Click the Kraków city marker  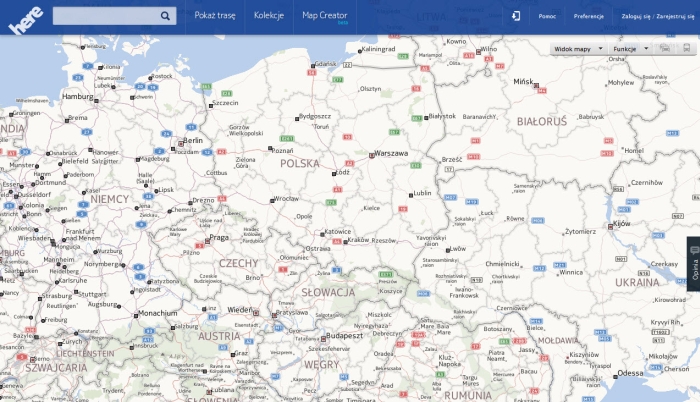point(345,242)
